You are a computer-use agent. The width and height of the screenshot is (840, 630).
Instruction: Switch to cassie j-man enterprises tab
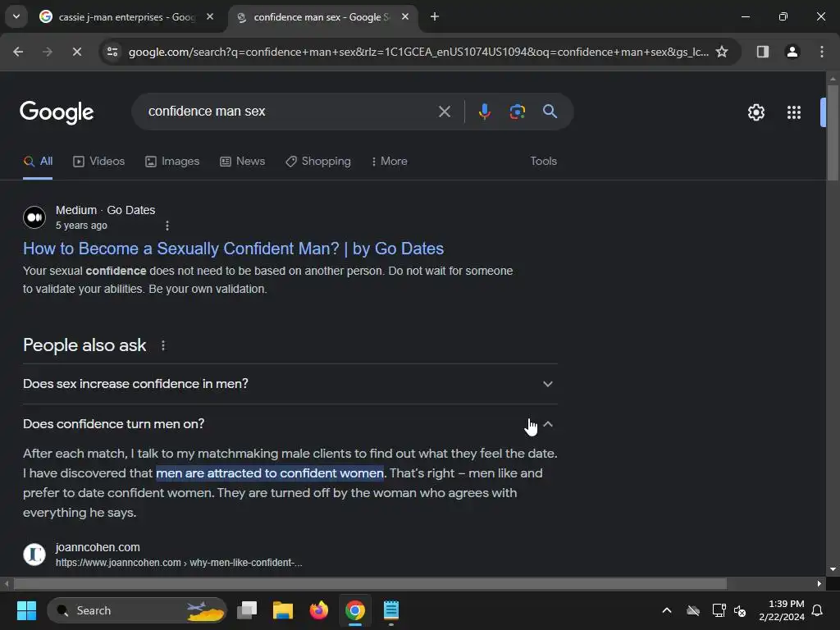[x=126, y=17]
